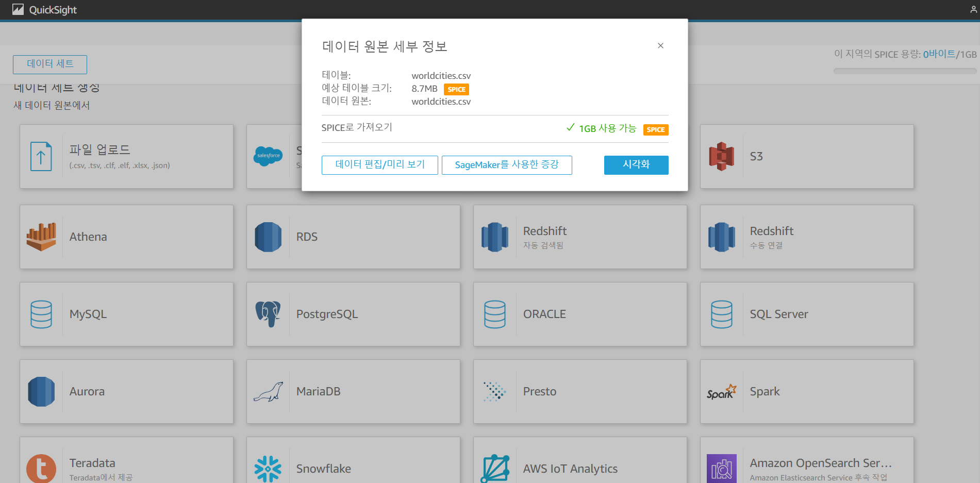Viewport: 980px width, 483px height.
Task: Select the Presto label
Action: (540, 391)
